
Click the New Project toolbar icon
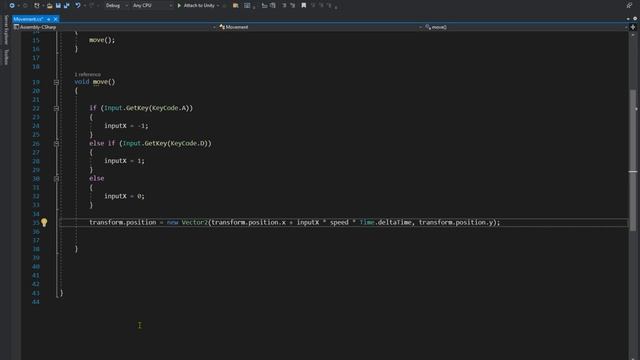click(x=37, y=6)
